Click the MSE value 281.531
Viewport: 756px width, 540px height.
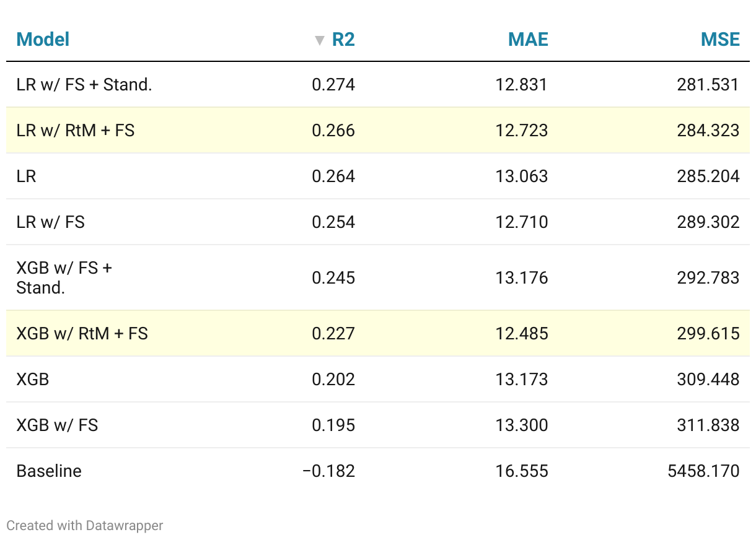coord(708,85)
